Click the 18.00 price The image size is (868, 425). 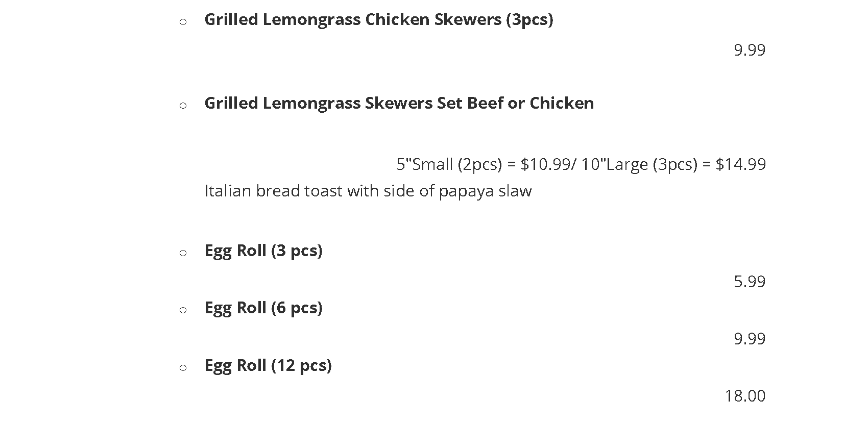point(744,396)
